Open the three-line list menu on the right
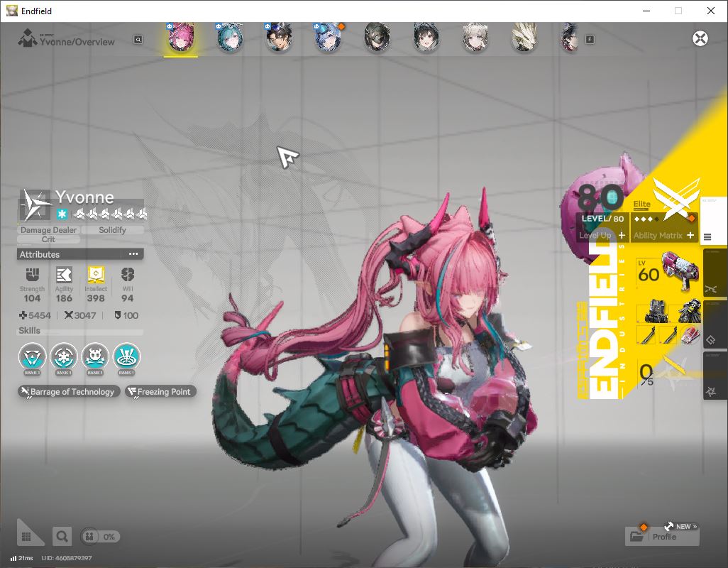 (x=707, y=237)
